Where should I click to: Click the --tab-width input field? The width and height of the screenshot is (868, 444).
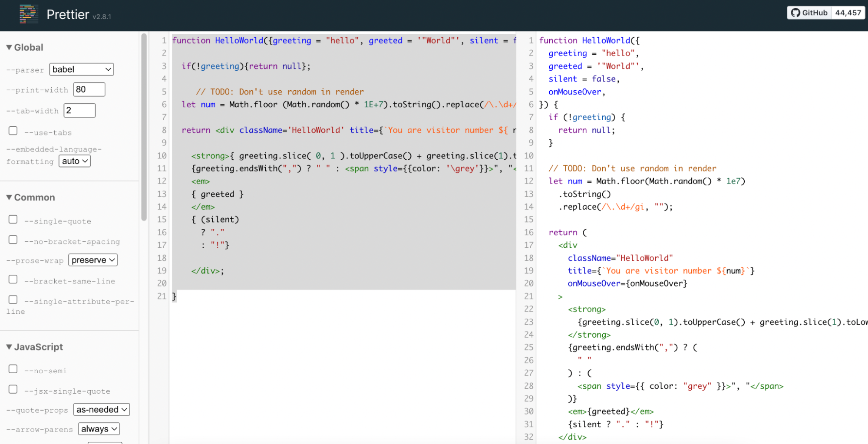(79, 110)
